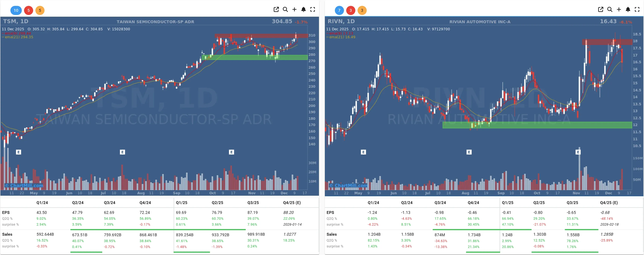Set an alert bell on the RIVN chart
The image size is (644, 255).
[628, 9]
